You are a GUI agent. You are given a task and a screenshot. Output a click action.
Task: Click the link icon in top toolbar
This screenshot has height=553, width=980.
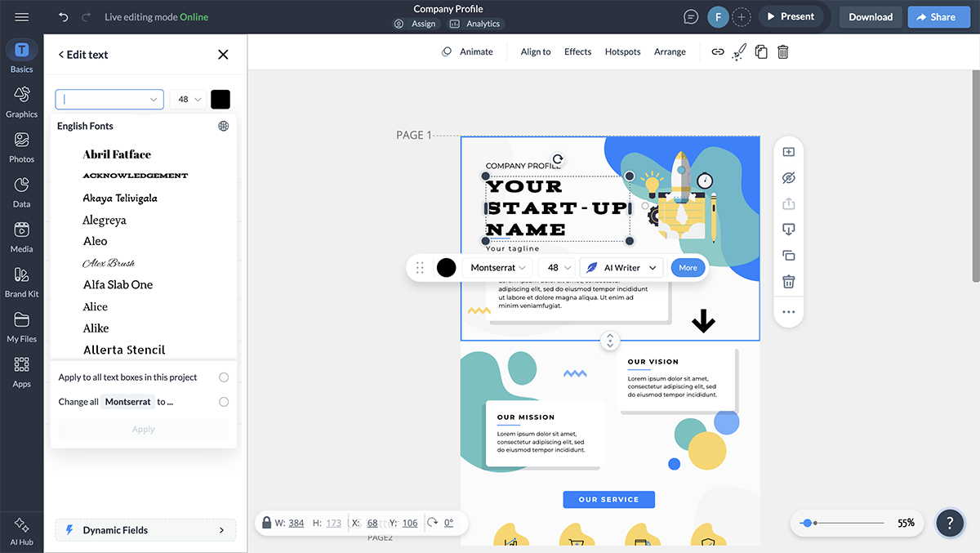[717, 51]
